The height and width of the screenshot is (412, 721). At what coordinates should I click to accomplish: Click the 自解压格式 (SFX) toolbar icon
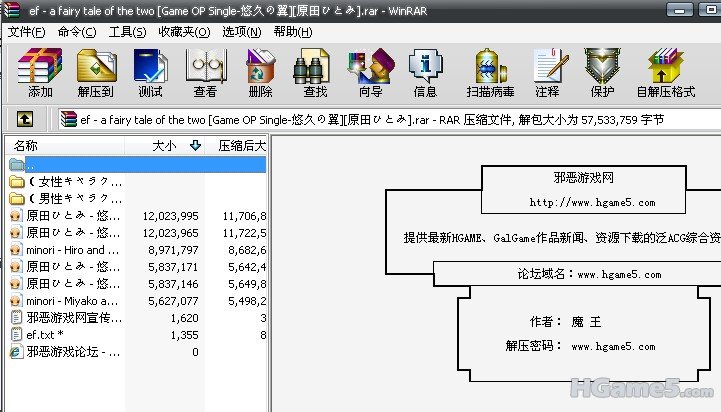pos(665,73)
